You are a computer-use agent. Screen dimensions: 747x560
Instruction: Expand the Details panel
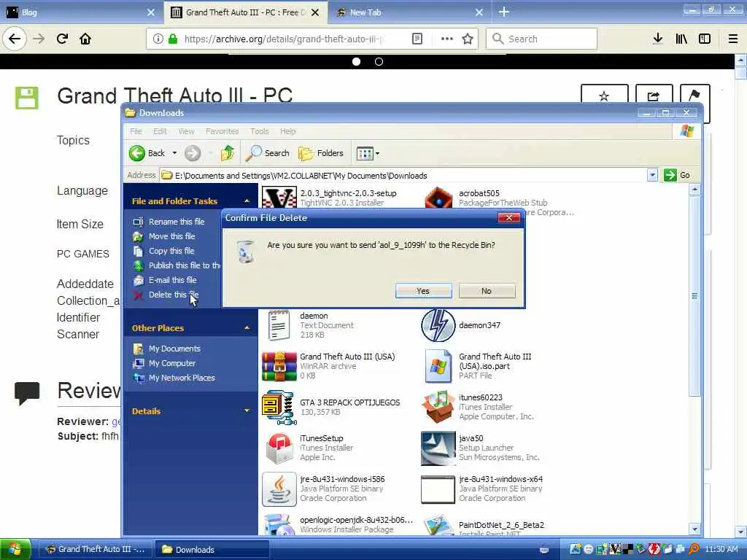pos(247,411)
